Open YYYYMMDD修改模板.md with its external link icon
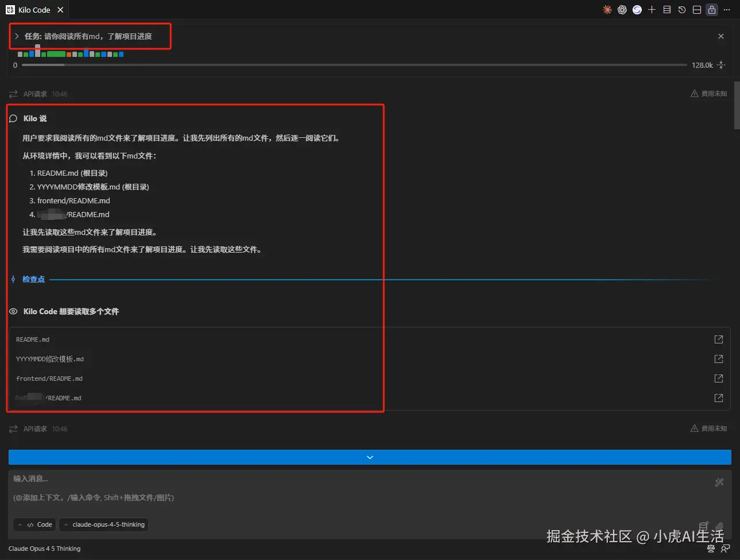 718,359
